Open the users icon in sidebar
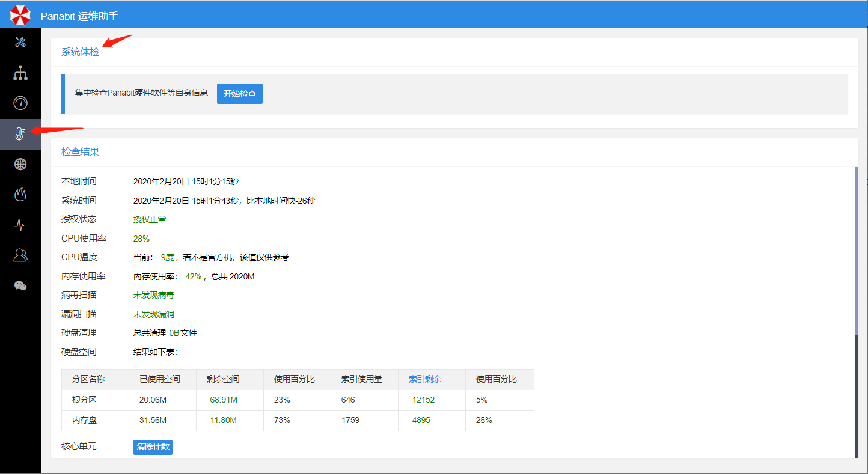This screenshot has height=474, width=868. (20, 255)
